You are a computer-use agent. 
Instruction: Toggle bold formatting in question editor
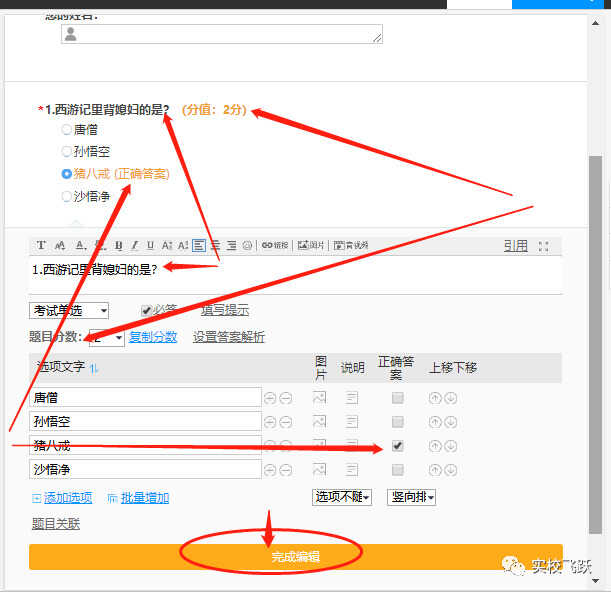click(x=118, y=245)
